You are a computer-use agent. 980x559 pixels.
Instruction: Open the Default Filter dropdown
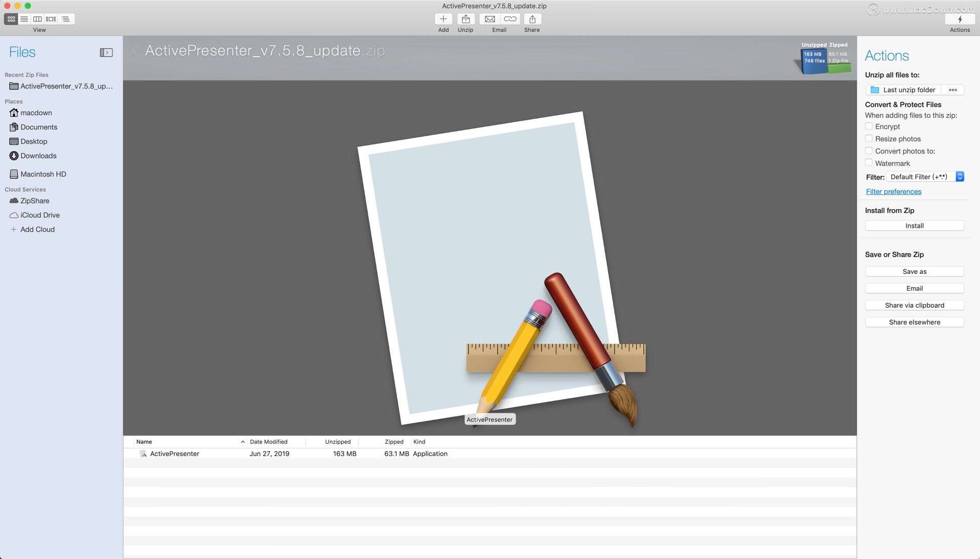tap(926, 177)
